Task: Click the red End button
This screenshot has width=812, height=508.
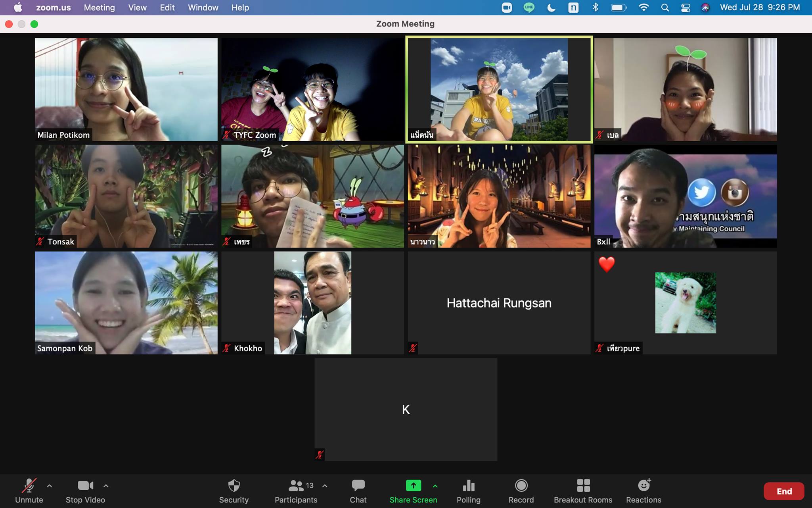Action: tap(784, 491)
